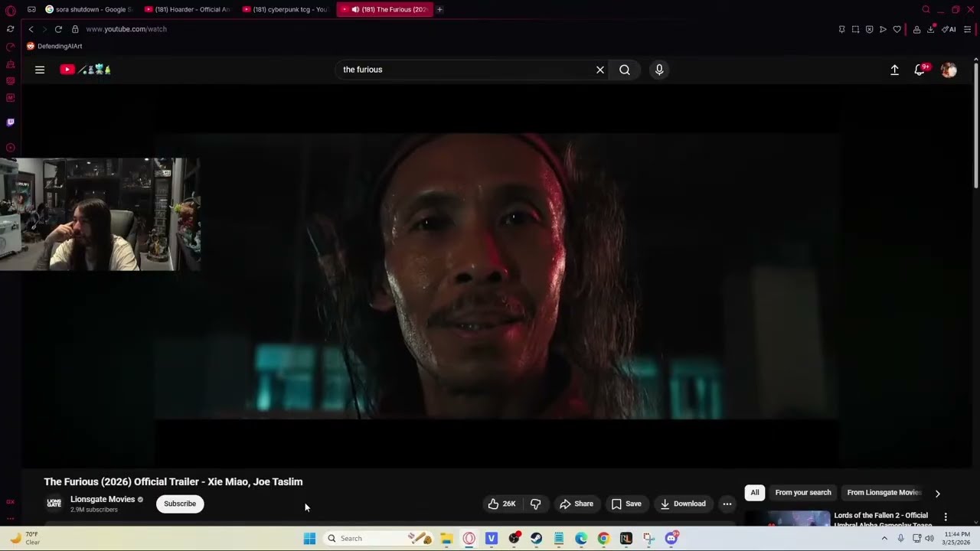Open DefendingAIArt bookmark

[54, 46]
